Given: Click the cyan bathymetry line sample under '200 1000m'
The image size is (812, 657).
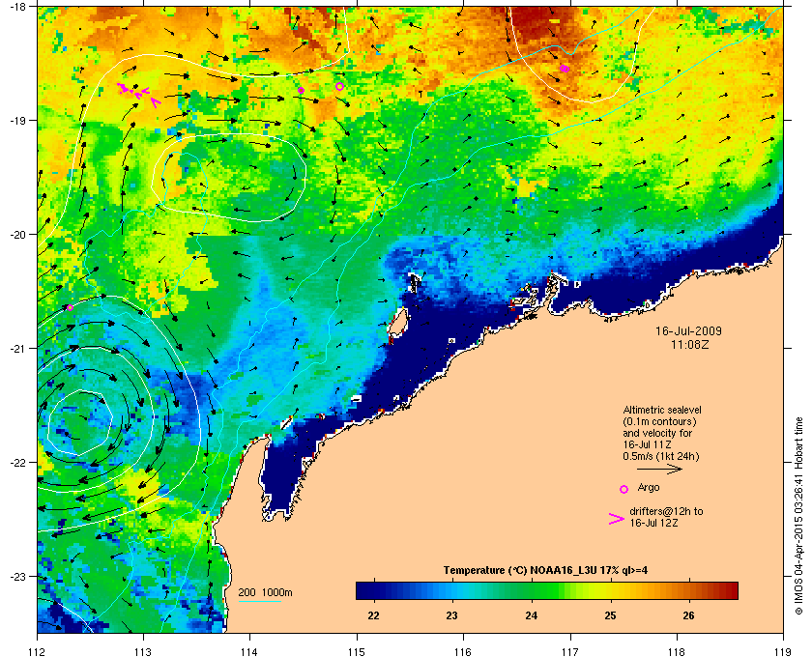Looking at the screenshot, I should (x=259, y=602).
